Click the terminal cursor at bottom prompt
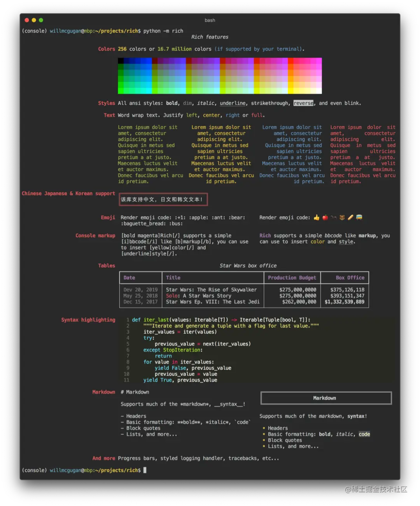Screen dimensions: 420x506 click(145, 470)
